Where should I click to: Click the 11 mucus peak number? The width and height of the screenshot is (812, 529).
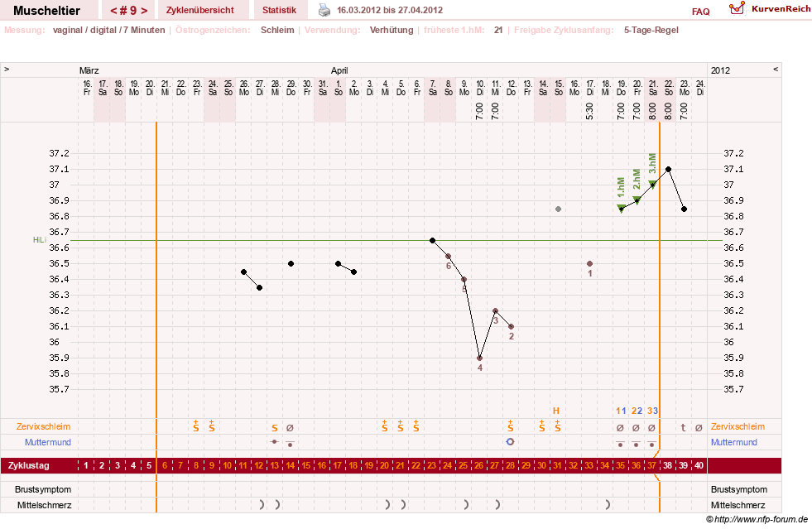pyautogui.click(x=621, y=411)
